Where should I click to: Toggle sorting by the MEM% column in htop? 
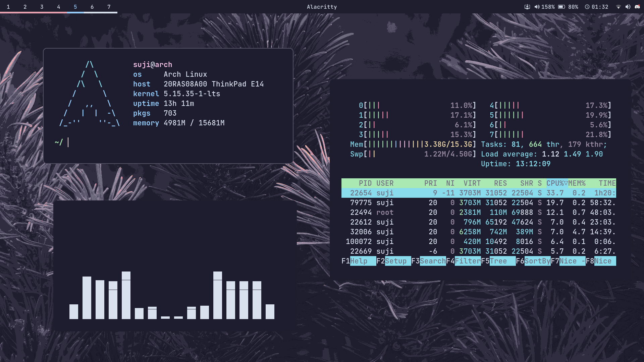[576, 183]
